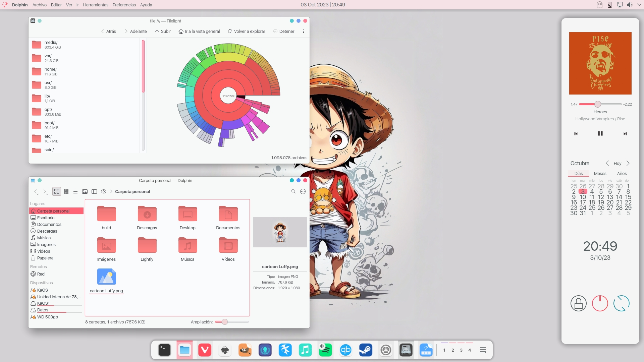Open Papelera in Dolphin sidebar
This screenshot has height=362, width=644.
45,258
